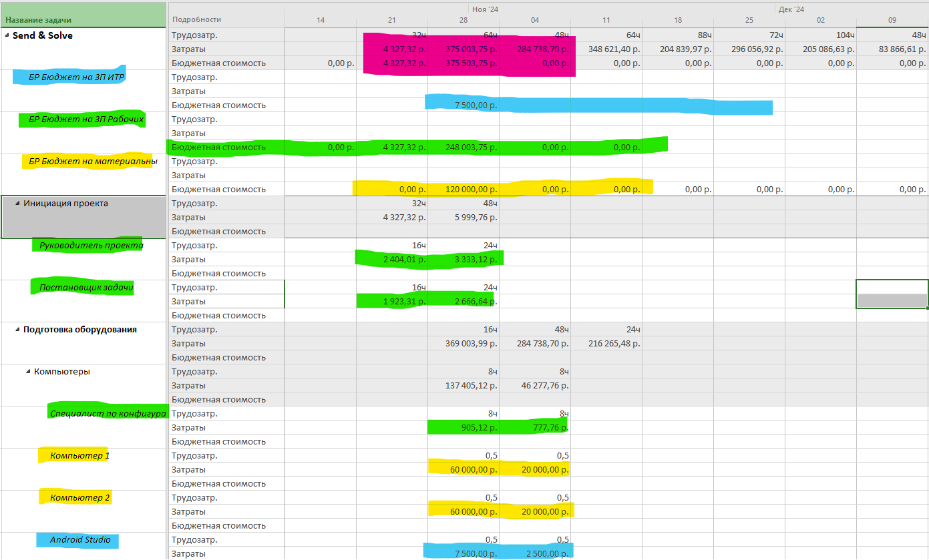Click the 216 265,48 р. cost cell
This screenshot has width=929, height=560.
click(606, 344)
